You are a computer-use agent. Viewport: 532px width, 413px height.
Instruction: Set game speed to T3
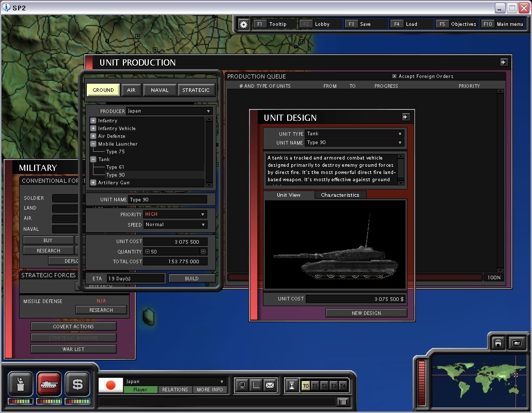tap(334, 386)
